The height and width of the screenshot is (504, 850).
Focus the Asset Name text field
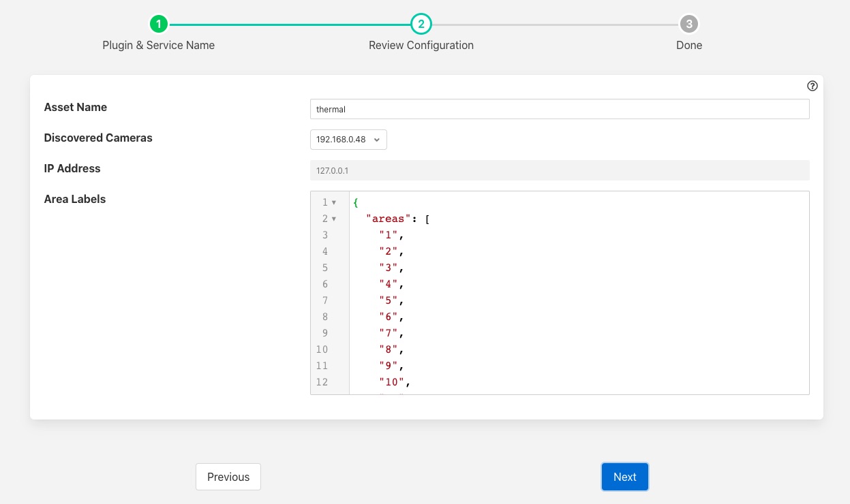pos(559,109)
